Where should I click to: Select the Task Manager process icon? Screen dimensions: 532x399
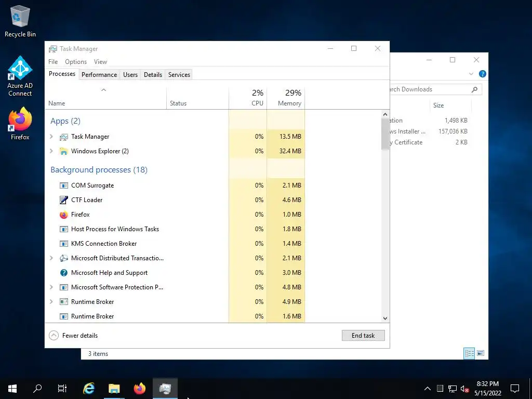[64, 137]
